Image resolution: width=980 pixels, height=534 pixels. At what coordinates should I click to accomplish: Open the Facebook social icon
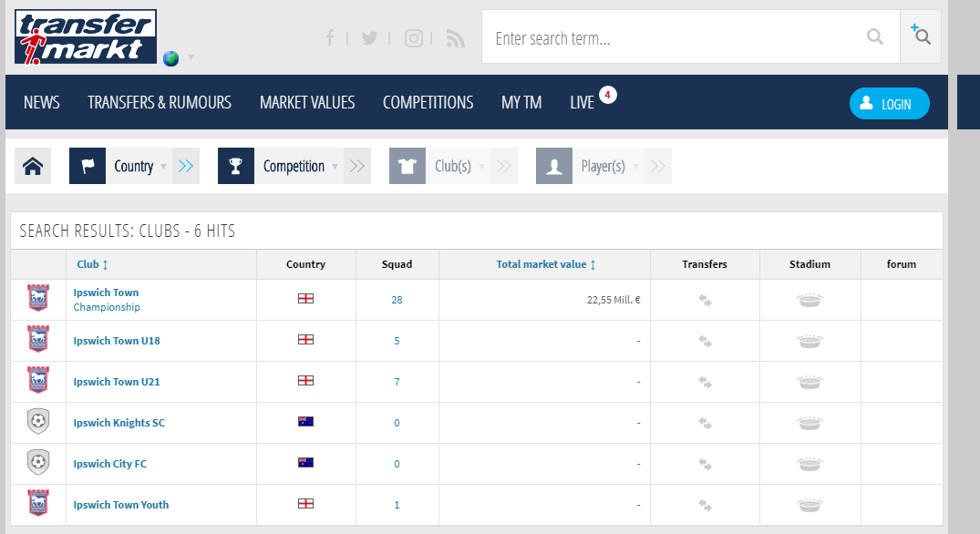click(x=330, y=38)
